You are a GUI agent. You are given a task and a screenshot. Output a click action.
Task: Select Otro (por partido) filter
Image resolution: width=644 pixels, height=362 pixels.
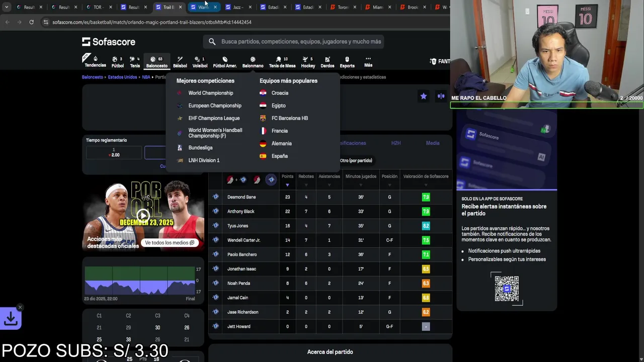pyautogui.click(x=356, y=160)
